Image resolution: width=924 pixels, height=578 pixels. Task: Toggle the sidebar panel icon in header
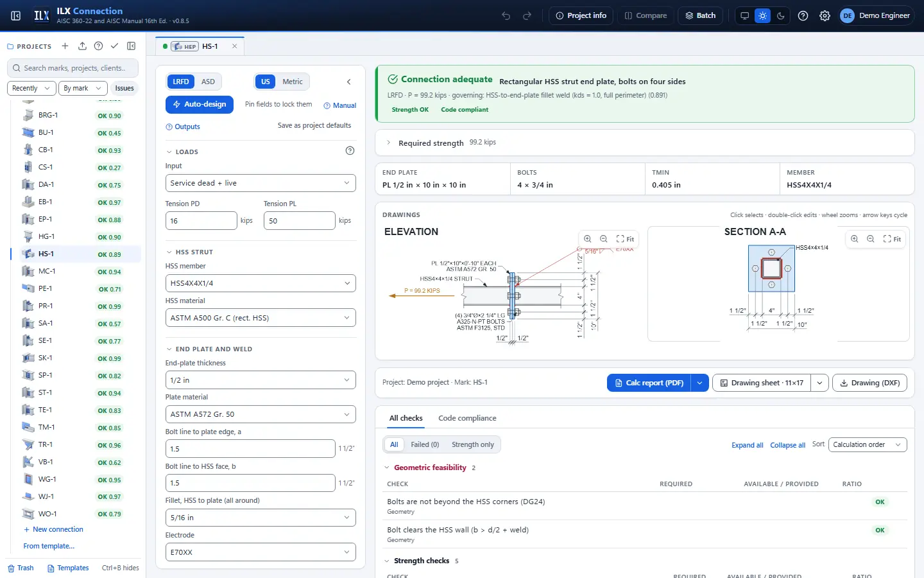pos(16,15)
